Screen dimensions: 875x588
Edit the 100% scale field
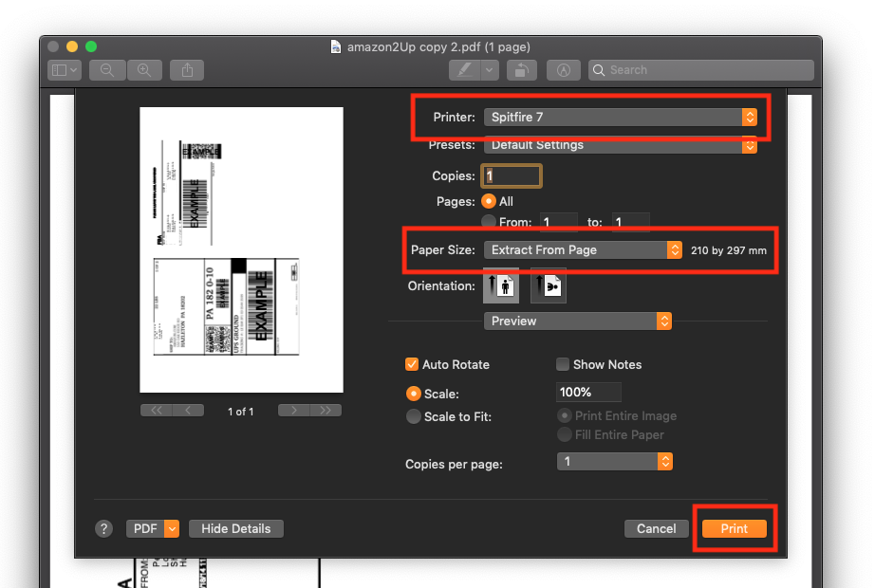(588, 393)
